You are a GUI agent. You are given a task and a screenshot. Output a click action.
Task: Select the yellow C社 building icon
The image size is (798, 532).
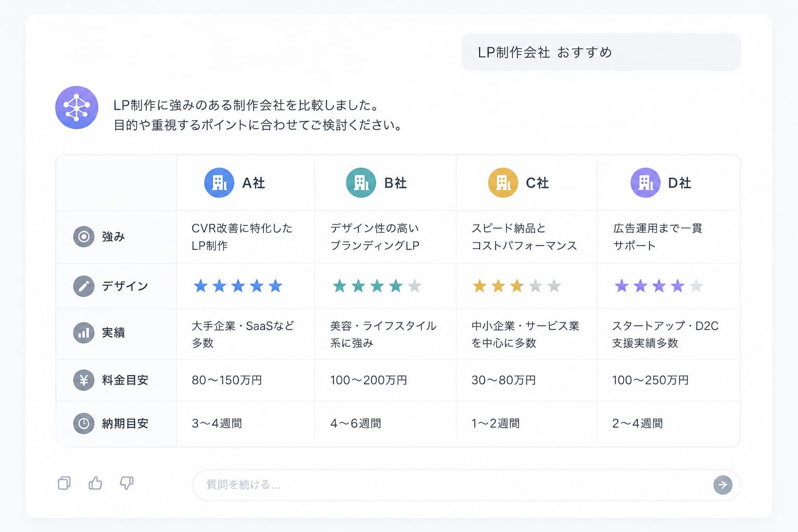pyautogui.click(x=503, y=183)
